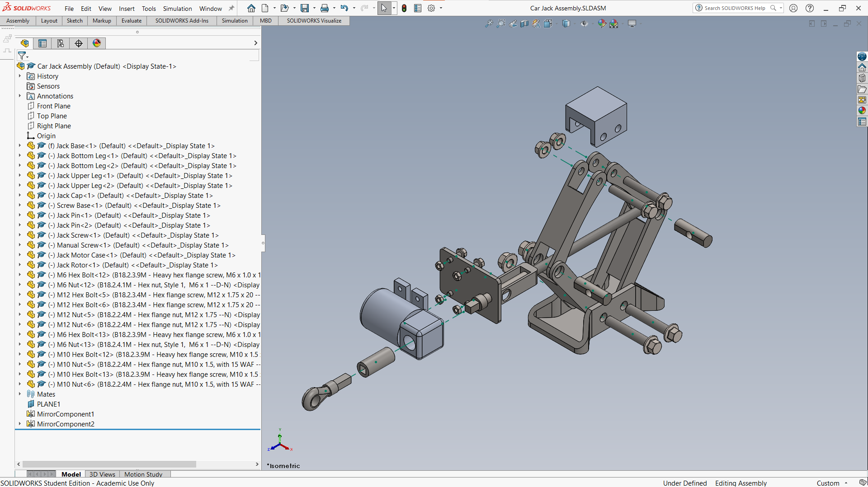Click the Search SOLIDWORKS Help field
868x487 pixels.
[x=735, y=8]
